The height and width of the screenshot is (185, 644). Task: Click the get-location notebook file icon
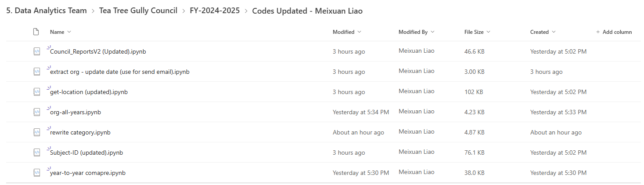coord(37,92)
